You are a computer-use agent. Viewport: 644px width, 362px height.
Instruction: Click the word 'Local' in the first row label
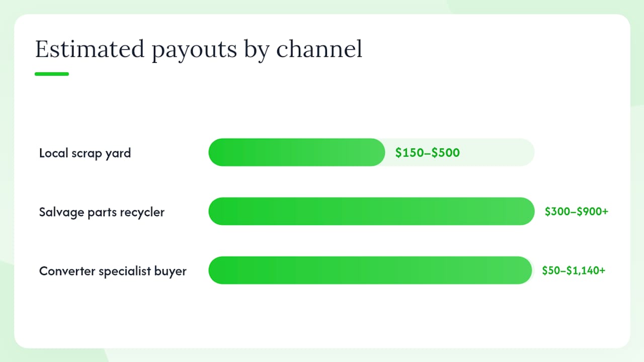54,153
